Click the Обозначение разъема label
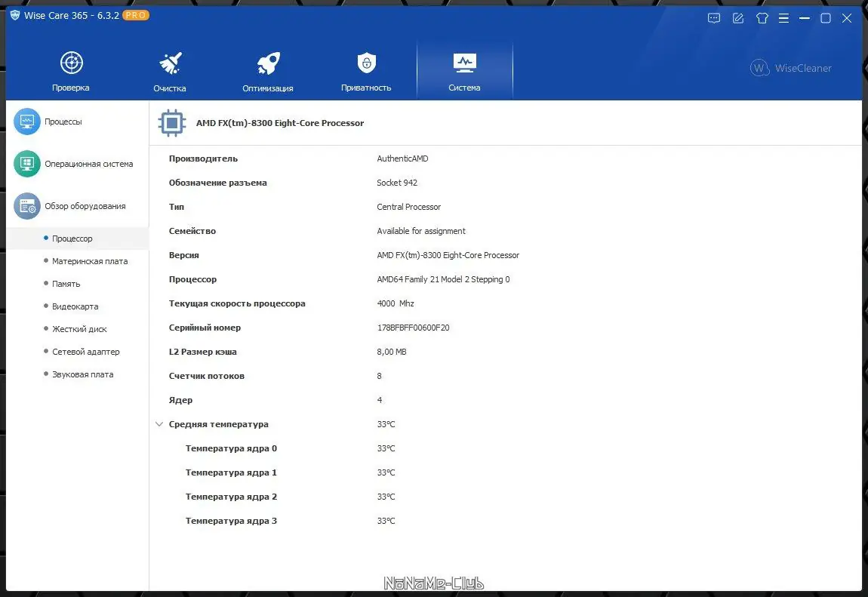The height and width of the screenshot is (597, 868). [217, 183]
